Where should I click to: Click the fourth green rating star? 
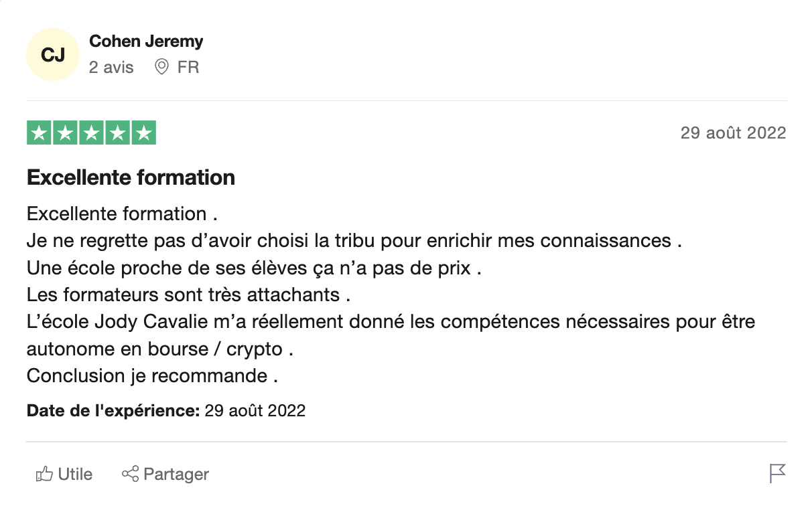coord(117,133)
